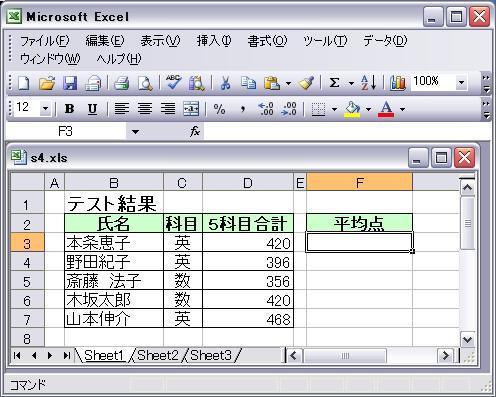This screenshot has width=496, height=397.
Task: Switch to the Sheet2 tab
Action: [x=158, y=355]
